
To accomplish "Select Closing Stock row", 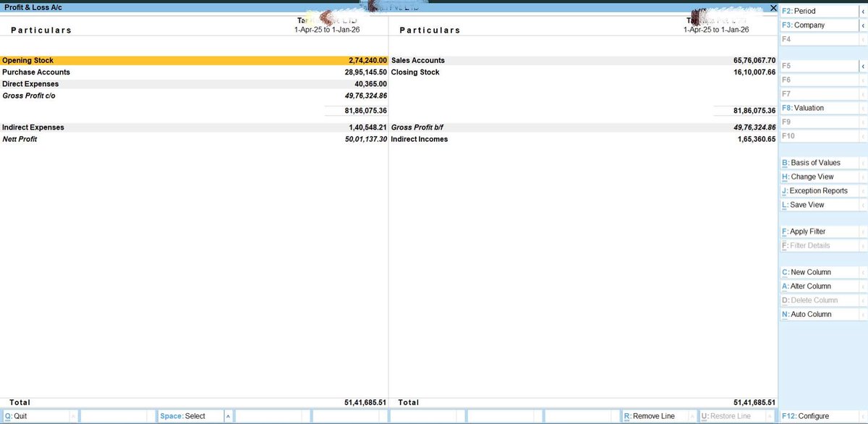I will 583,72.
